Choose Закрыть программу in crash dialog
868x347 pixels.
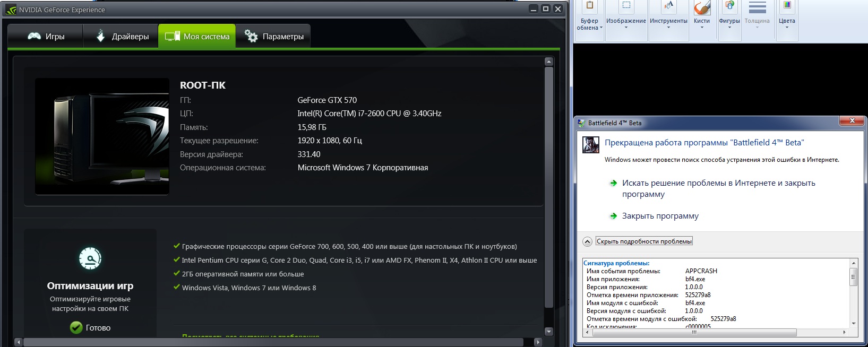tap(660, 216)
